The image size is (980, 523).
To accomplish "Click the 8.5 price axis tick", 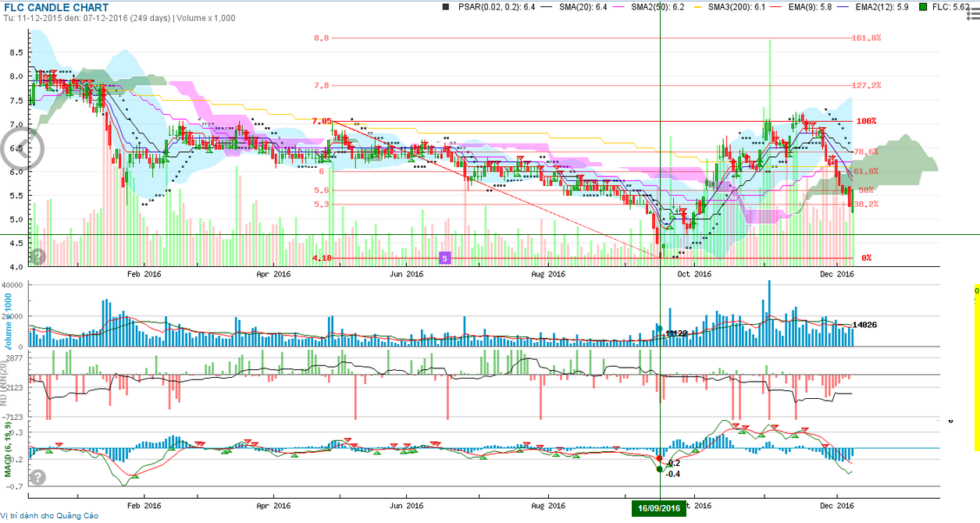I will 16,52.
